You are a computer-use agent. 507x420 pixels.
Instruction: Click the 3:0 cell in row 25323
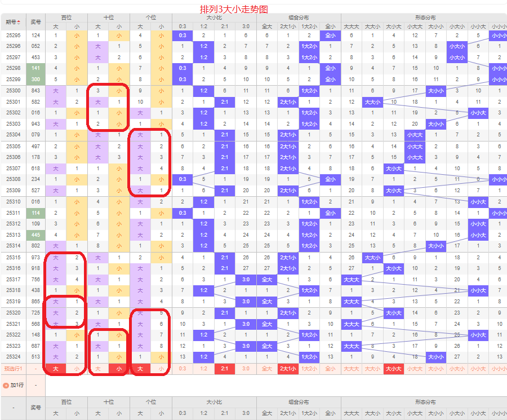(246, 346)
